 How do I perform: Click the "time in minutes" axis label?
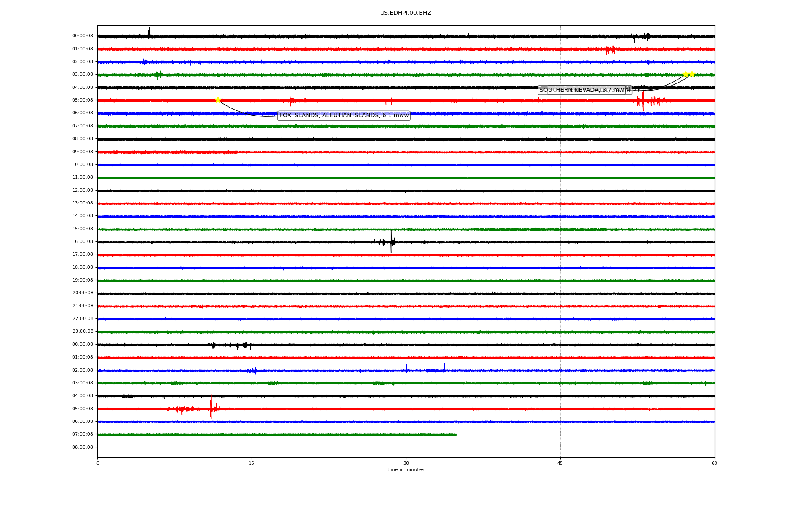click(406, 469)
